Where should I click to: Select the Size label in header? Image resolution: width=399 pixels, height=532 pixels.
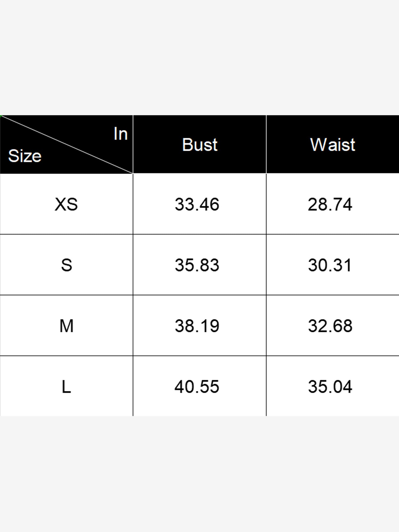[25, 156]
